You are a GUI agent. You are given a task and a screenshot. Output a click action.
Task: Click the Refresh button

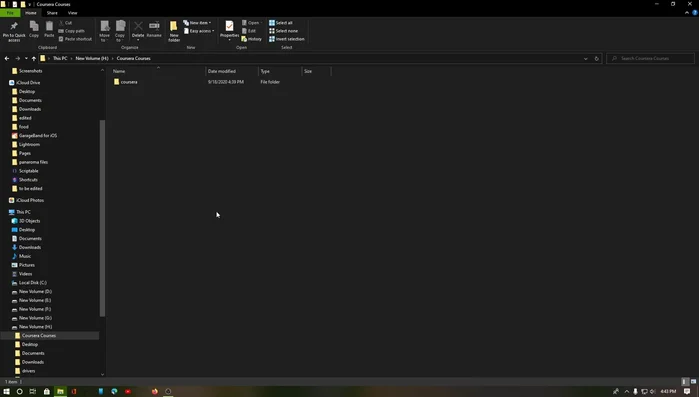(596, 58)
